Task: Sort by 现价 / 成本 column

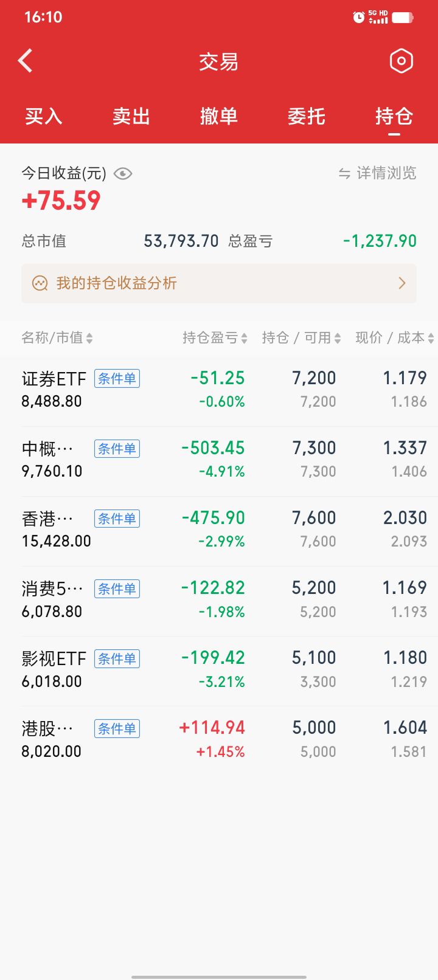Action: [394, 338]
